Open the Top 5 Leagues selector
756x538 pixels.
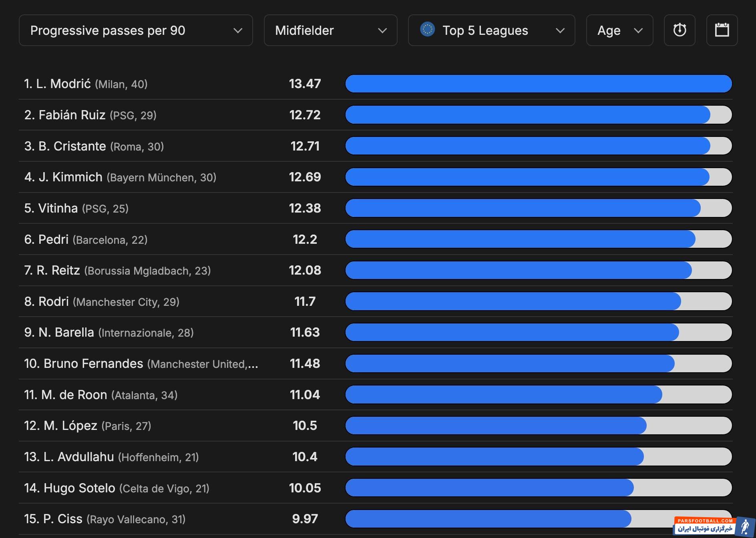pos(491,30)
